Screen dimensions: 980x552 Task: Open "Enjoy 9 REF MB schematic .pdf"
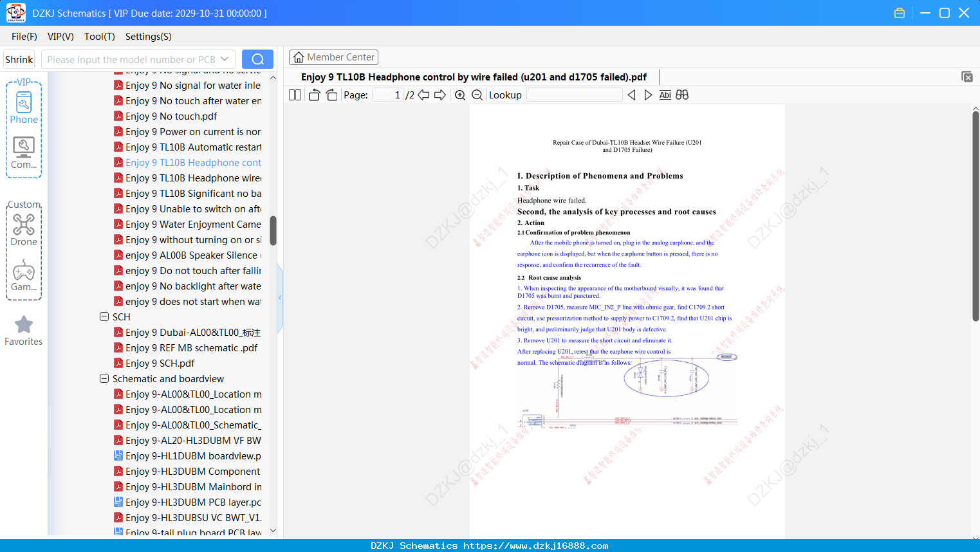pos(192,348)
